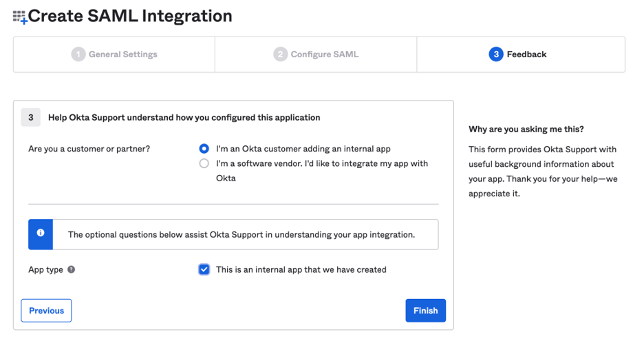Click the "Are you a customer or partner?" label

click(x=89, y=149)
